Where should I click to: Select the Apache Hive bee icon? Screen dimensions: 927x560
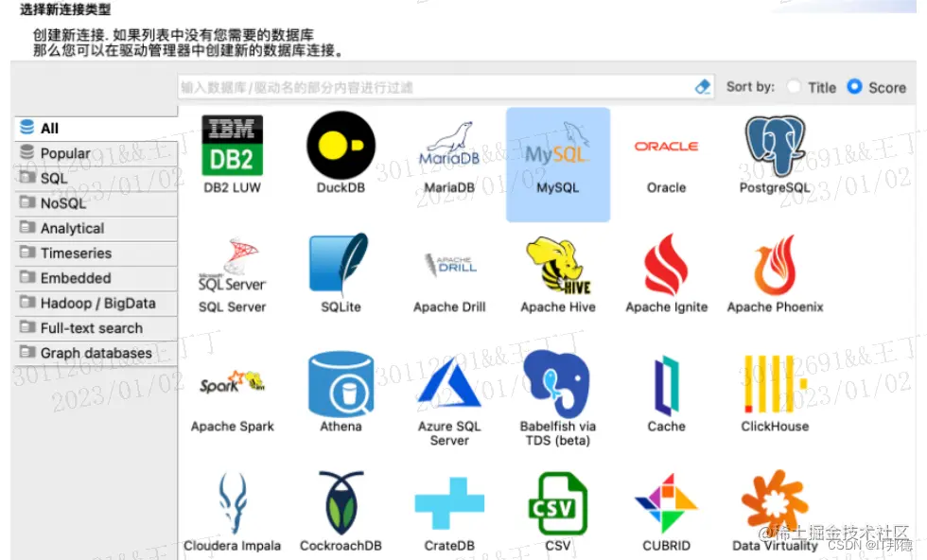click(559, 265)
